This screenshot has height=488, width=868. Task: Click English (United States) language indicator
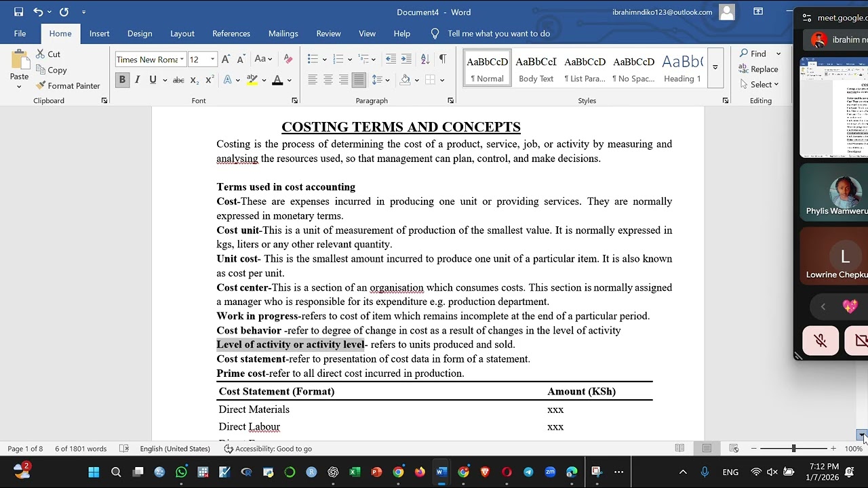[x=175, y=449]
